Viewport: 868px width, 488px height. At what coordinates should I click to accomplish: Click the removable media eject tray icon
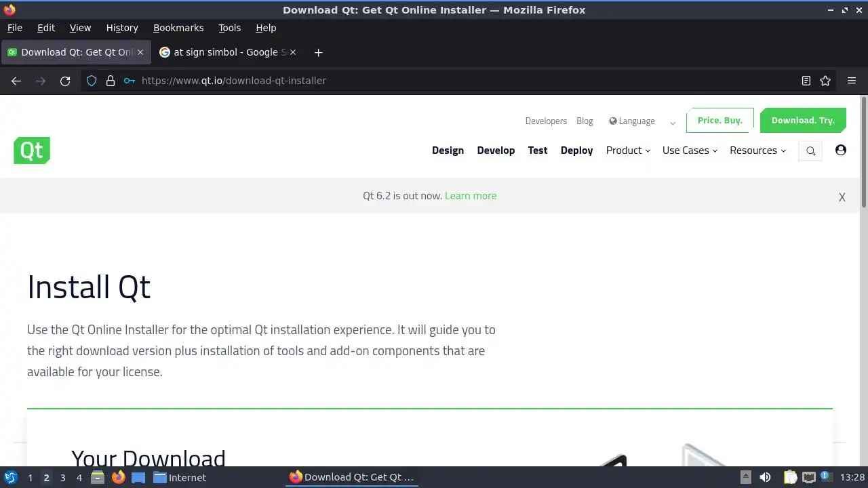pyautogui.click(x=745, y=477)
